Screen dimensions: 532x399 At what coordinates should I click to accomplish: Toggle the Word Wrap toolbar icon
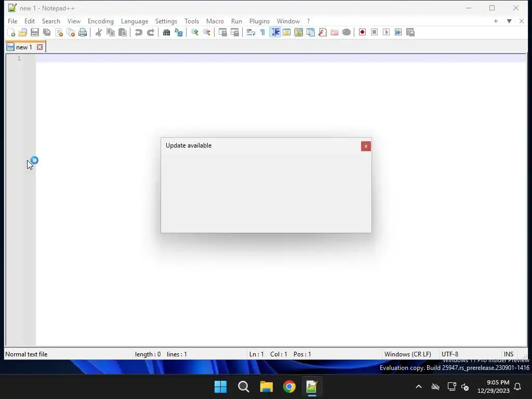250,32
